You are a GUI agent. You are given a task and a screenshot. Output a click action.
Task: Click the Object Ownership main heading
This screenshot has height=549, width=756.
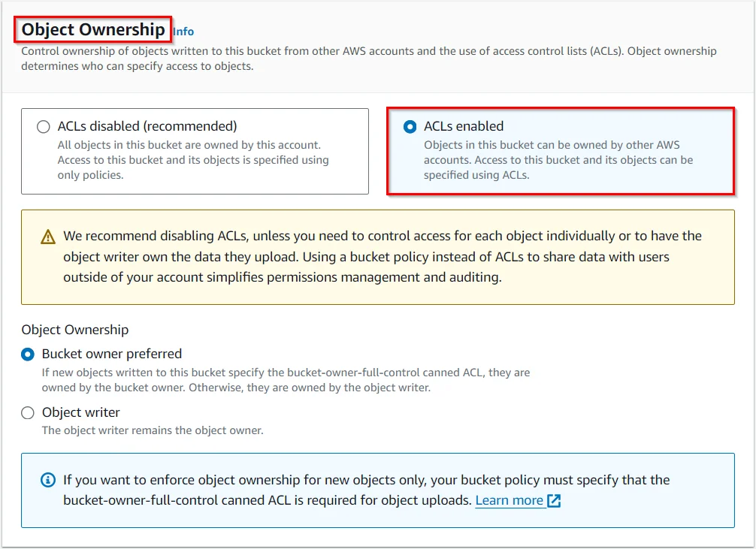pyautogui.click(x=93, y=30)
